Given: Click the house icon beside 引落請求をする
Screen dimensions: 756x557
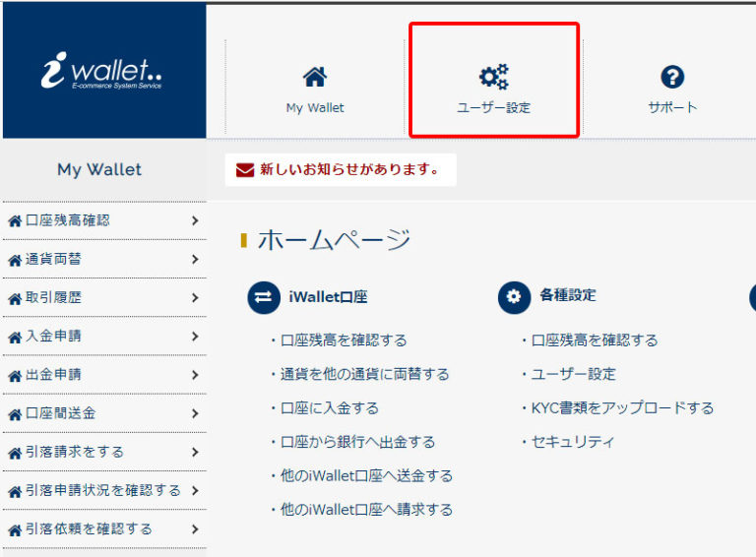Looking at the screenshot, I should pyautogui.click(x=15, y=453).
